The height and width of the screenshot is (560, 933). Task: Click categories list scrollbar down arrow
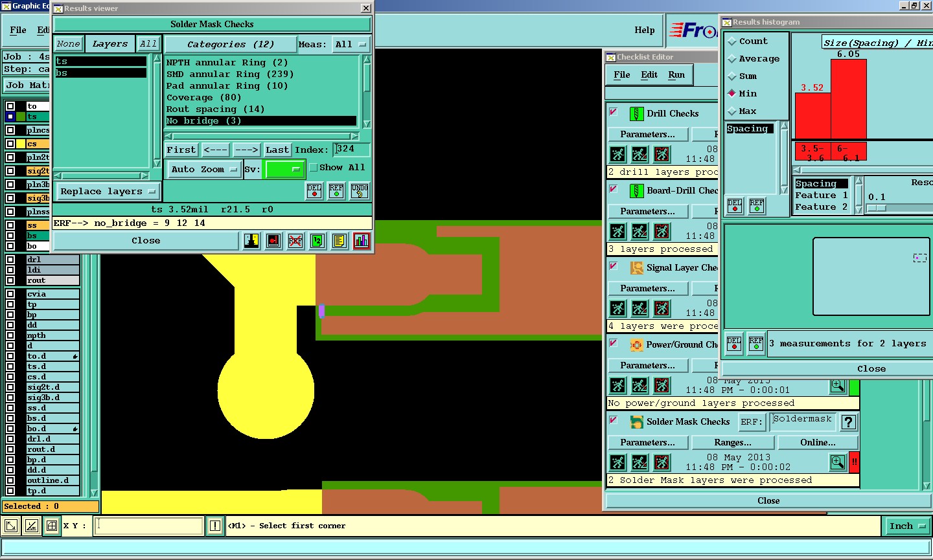tap(367, 124)
